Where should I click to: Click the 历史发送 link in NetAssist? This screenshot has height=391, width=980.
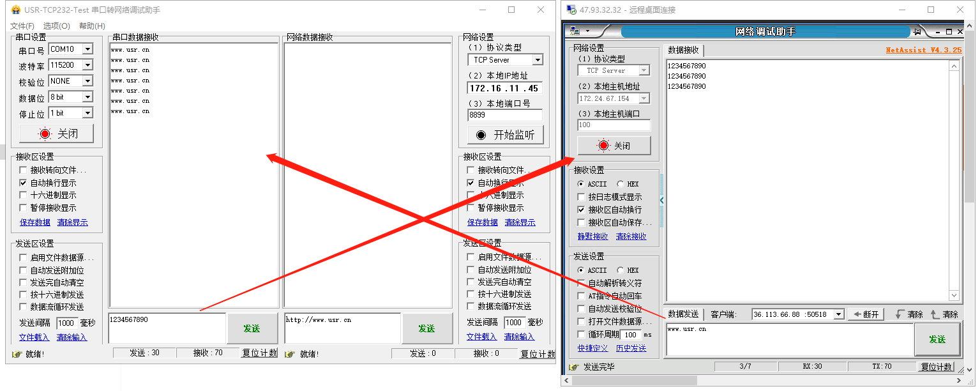[631, 348]
